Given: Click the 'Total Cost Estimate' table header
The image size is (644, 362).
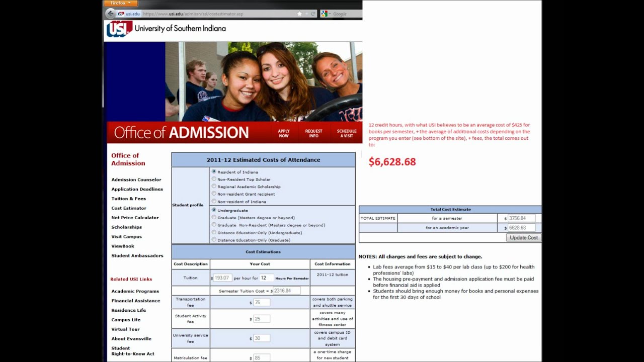Looking at the screenshot, I should click(450, 209).
